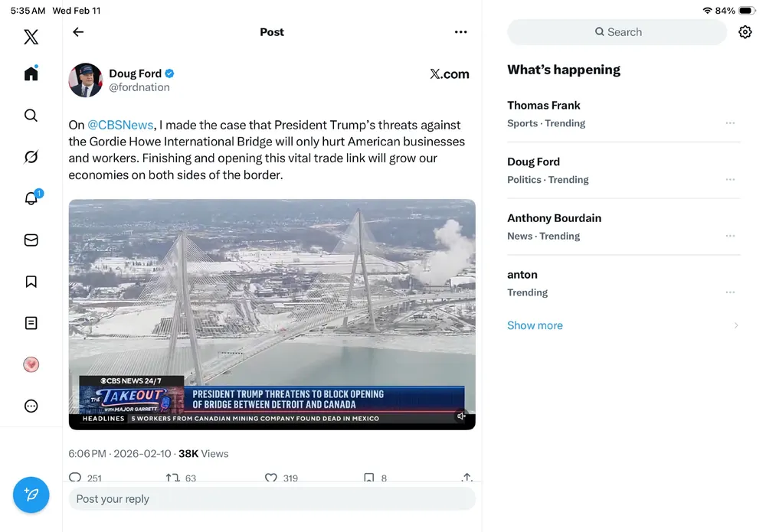766x532 pixels.
Task: Open more options for Thomas Frank trend
Action: 730,123
